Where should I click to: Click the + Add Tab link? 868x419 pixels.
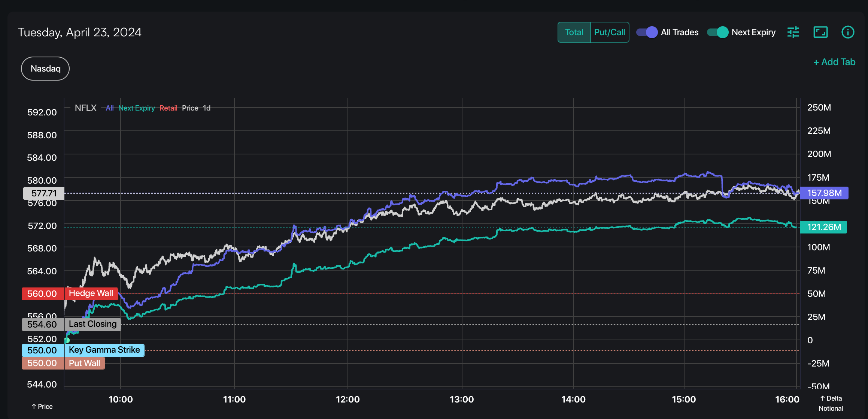(x=834, y=62)
